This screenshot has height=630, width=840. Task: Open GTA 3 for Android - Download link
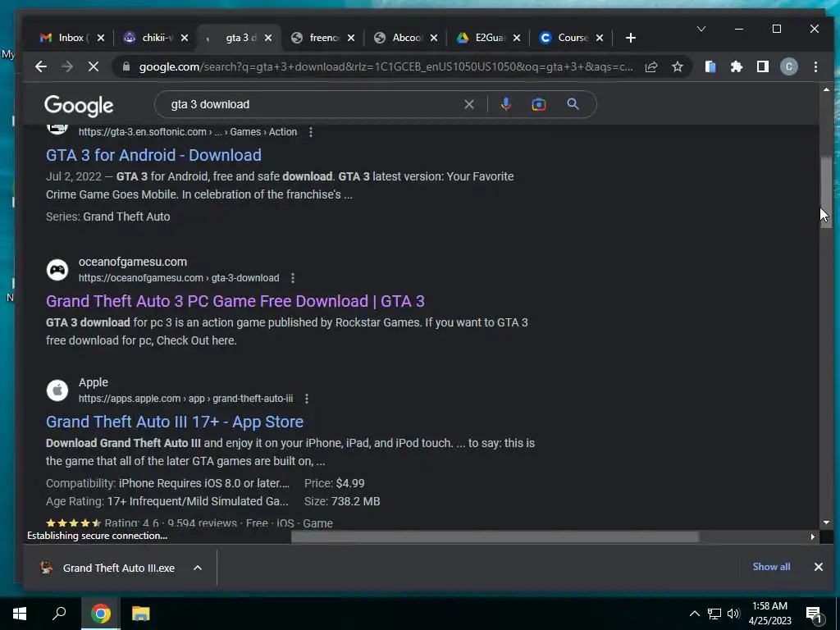click(153, 155)
